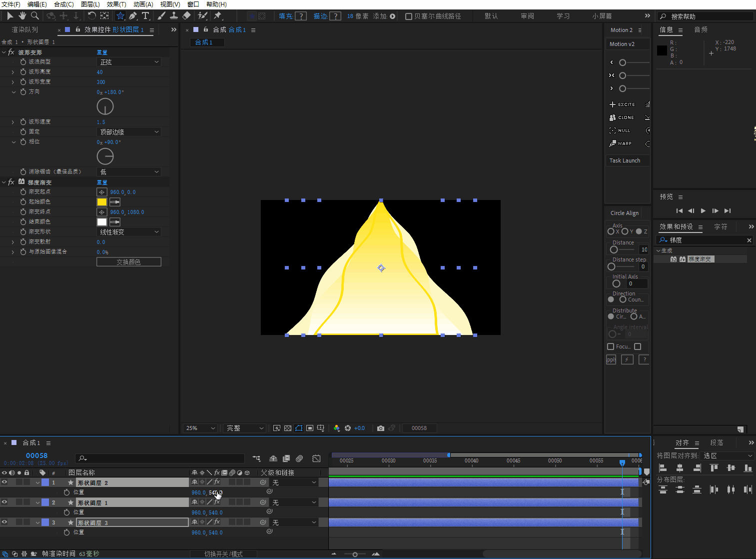Image resolution: width=756 pixels, height=559 pixels.
Task: Toggle transparency grid in composition viewer
Action: pyautogui.click(x=288, y=428)
